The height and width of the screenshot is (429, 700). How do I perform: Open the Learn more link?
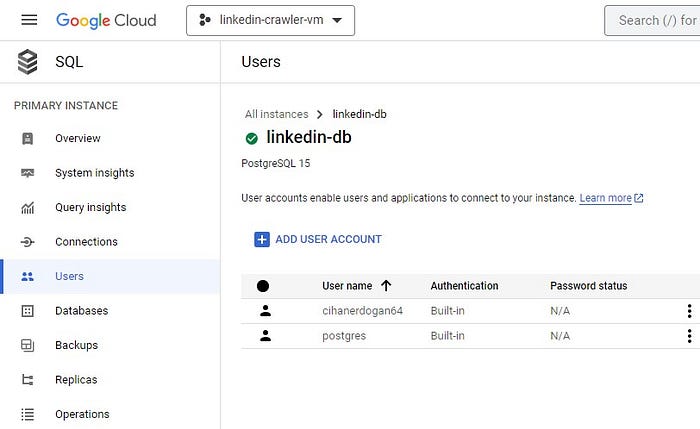point(605,198)
